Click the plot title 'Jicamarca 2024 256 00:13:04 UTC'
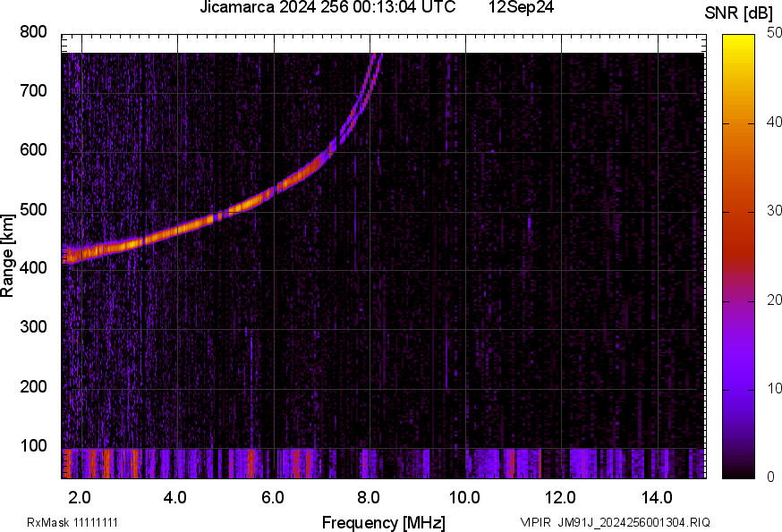Screen dimensions: 782x532 pyautogui.click(x=327, y=7)
